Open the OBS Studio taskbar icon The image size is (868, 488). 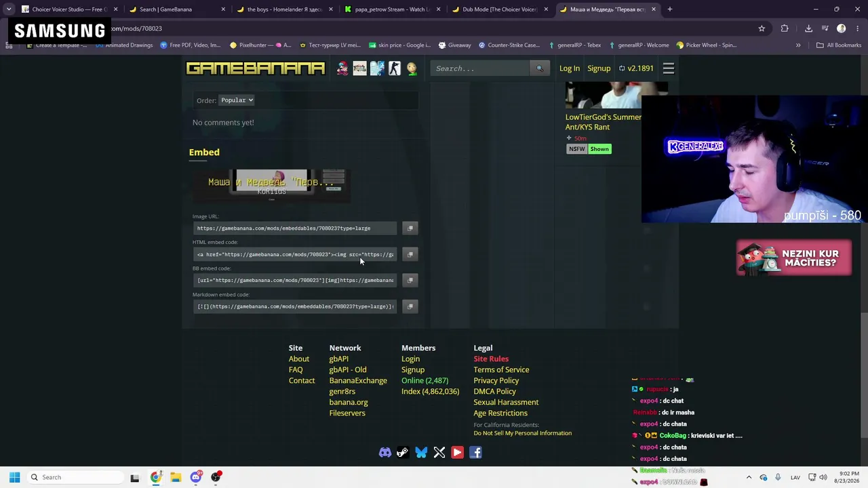216,477
